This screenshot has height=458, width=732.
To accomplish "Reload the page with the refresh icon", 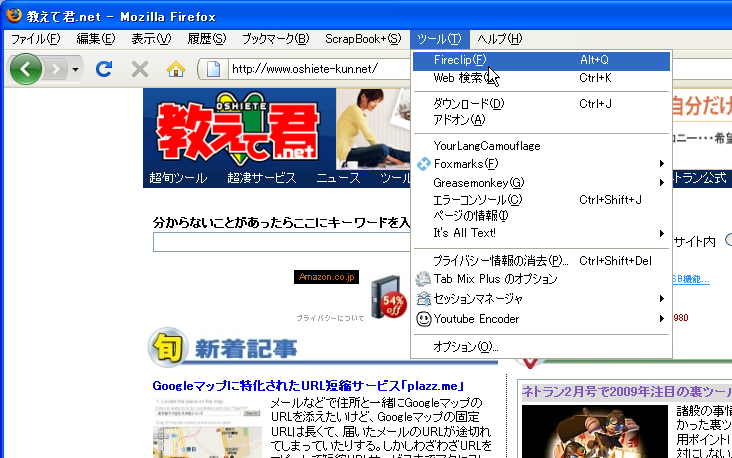I will [104, 69].
